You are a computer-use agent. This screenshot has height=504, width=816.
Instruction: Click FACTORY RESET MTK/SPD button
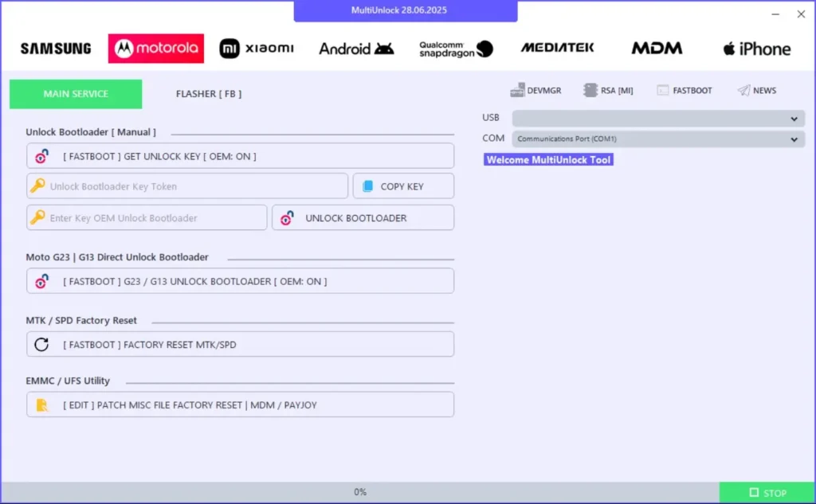pyautogui.click(x=240, y=344)
